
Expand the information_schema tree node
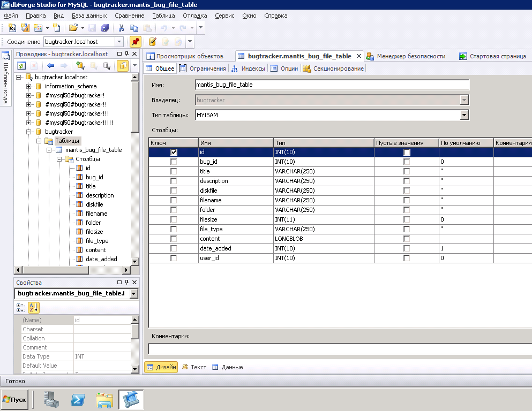(29, 86)
